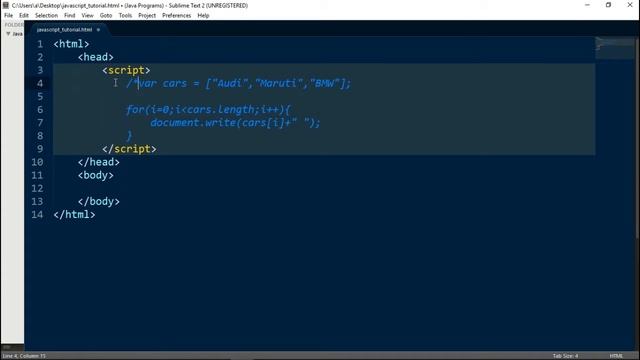Click the Line 4, Column status text
Viewport: 640px width, 360px height.
coord(24,356)
